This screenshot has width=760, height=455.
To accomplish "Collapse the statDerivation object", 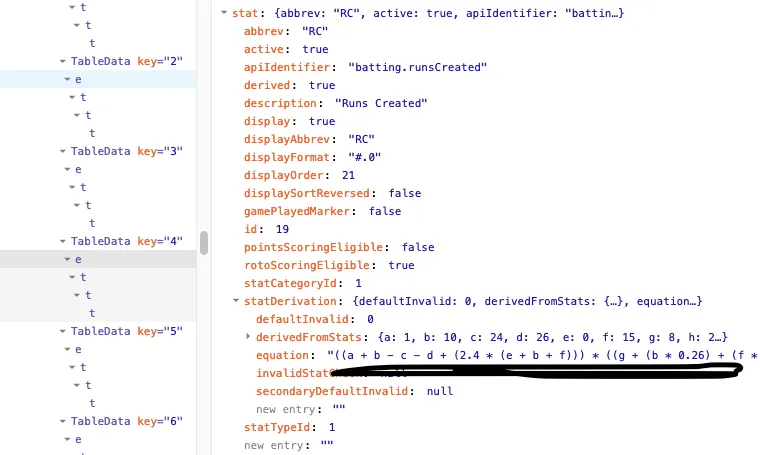I will coord(236,301).
